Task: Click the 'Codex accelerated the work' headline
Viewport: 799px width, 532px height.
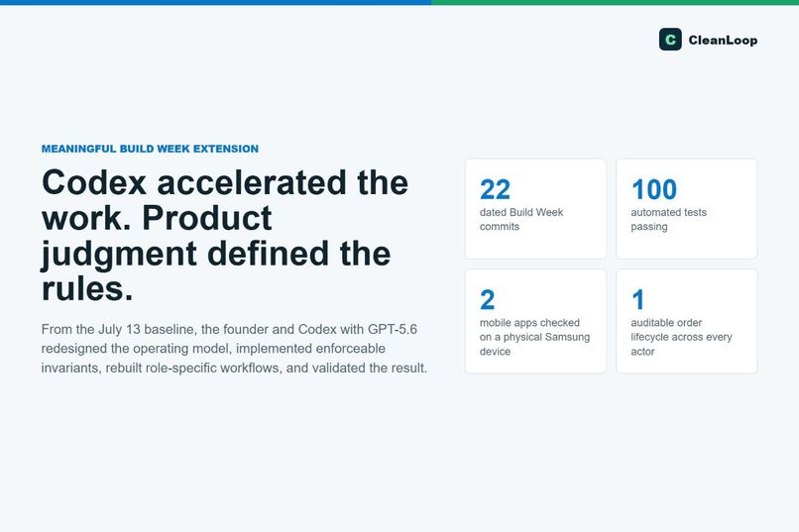Action: point(225,235)
